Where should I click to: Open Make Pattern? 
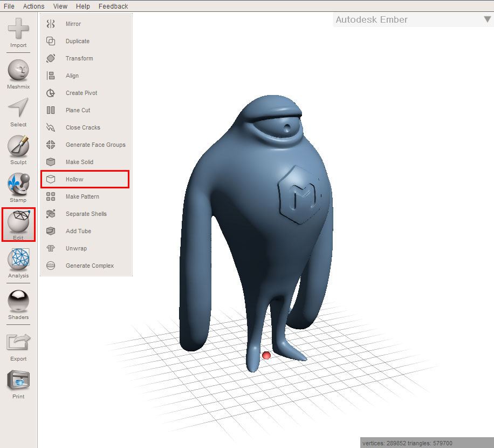pyautogui.click(x=86, y=196)
